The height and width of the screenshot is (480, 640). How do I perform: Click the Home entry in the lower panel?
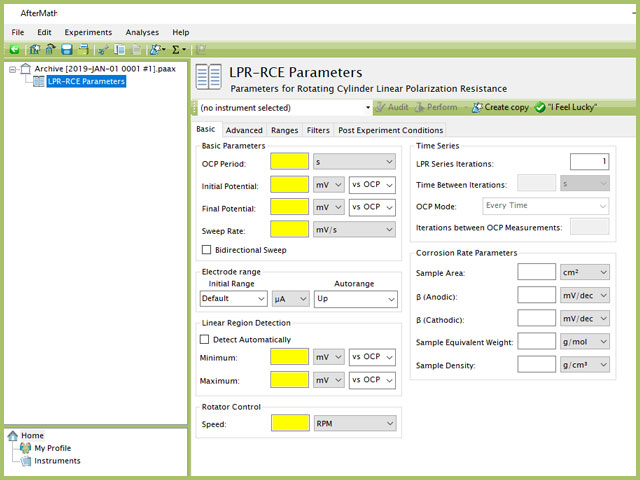coord(32,436)
